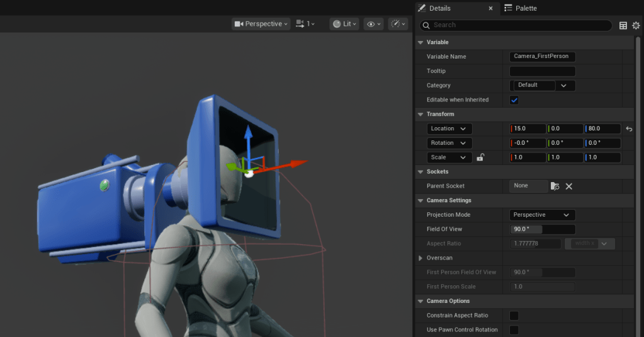Click the Perspective viewport type button
Image resolution: width=644 pixels, height=337 pixels.
pyautogui.click(x=261, y=24)
